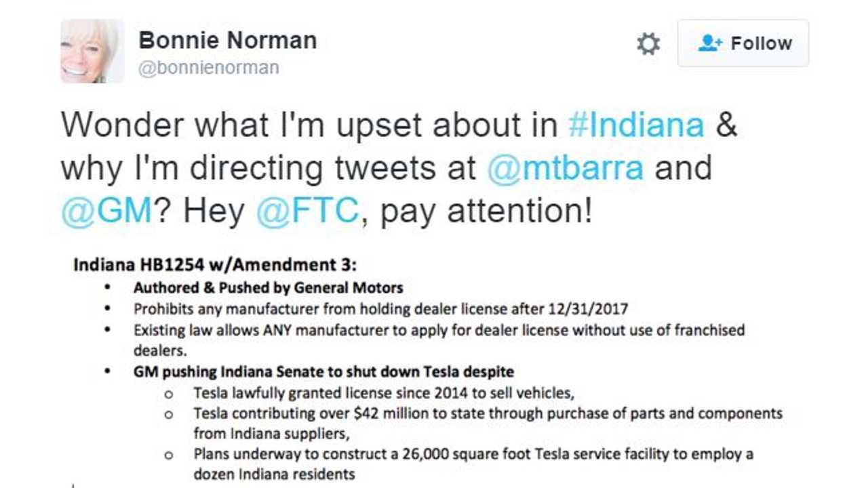
Task: Click the @FTC mention
Action: pos(307,211)
